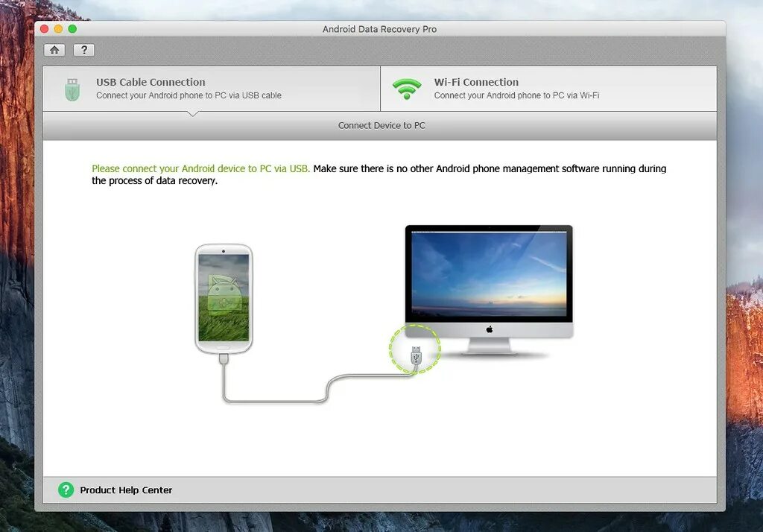Image resolution: width=763 pixels, height=532 pixels.
Task: Close the Android Data Recovery Pro window
Action: pos(44,29)
